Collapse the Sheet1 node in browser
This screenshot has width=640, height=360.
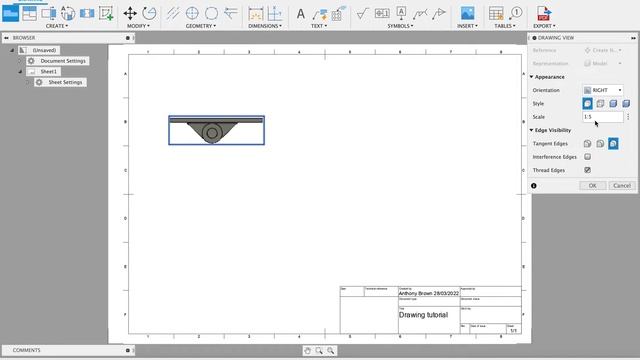tap(20, 71)
